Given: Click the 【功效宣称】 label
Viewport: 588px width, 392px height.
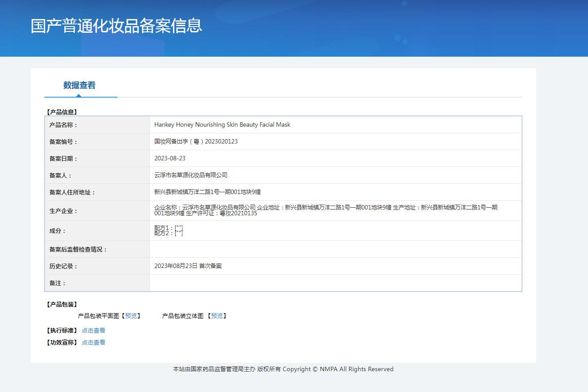Looking at the screenshot, I should click(x=62, y=342).
